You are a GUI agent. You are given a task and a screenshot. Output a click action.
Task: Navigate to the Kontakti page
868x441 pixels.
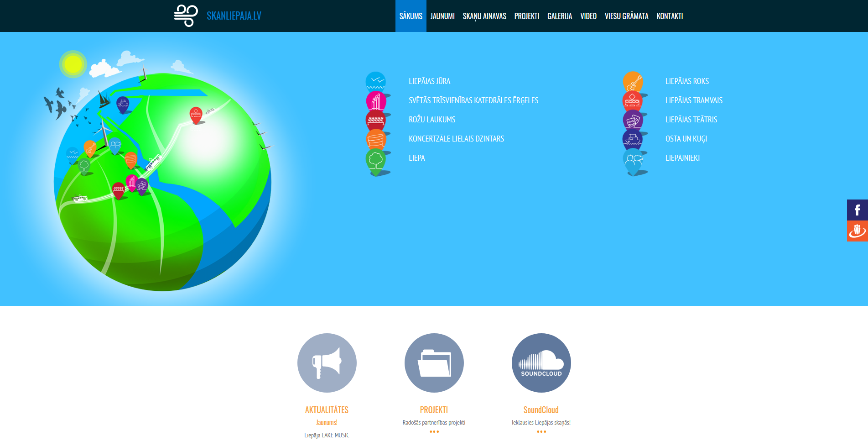(669, 16)
